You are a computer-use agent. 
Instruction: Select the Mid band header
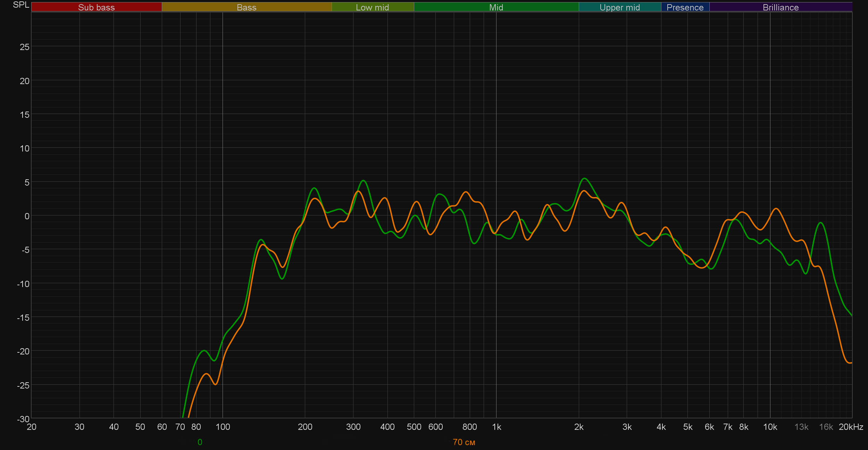pyautogui.click(x=496, y=7)
